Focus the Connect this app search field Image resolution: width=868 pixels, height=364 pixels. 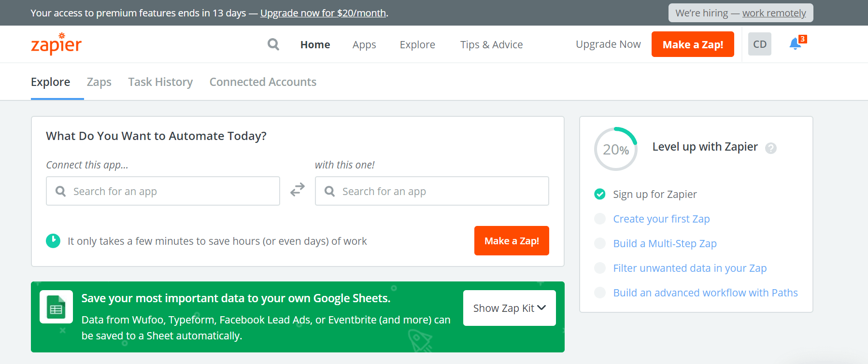[163, 191]
